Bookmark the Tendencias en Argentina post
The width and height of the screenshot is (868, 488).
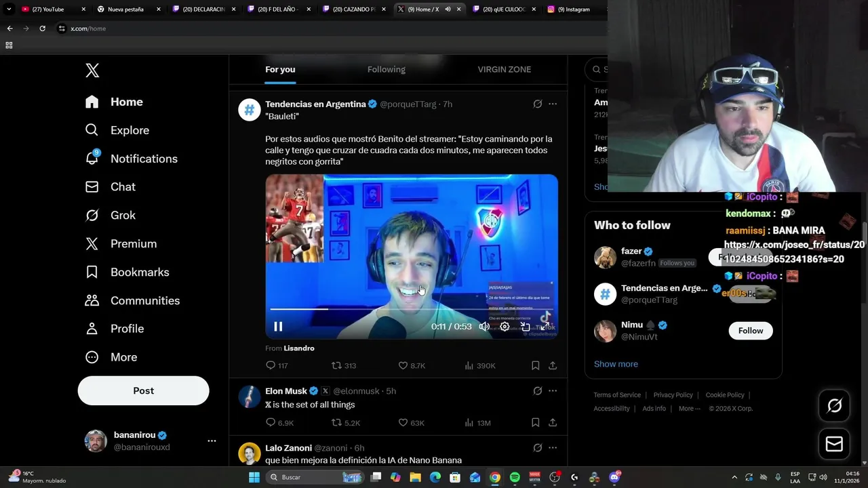tap(535, 365)
